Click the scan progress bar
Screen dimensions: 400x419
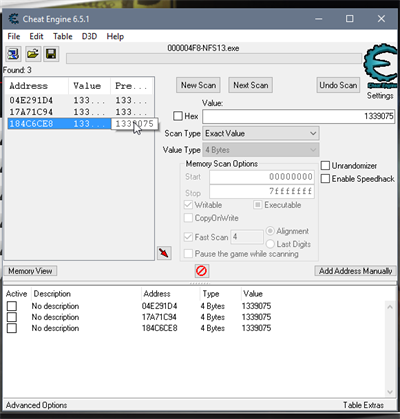point(214,58)
